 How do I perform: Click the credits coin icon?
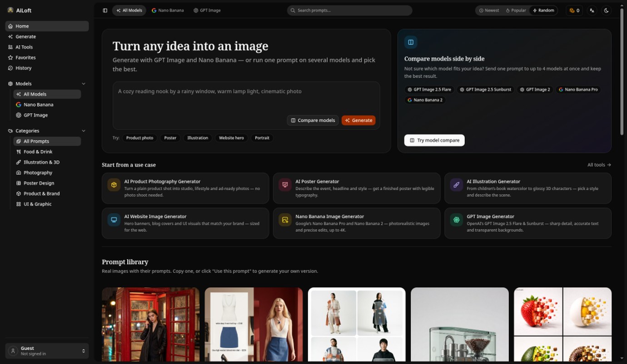point(572,10)
